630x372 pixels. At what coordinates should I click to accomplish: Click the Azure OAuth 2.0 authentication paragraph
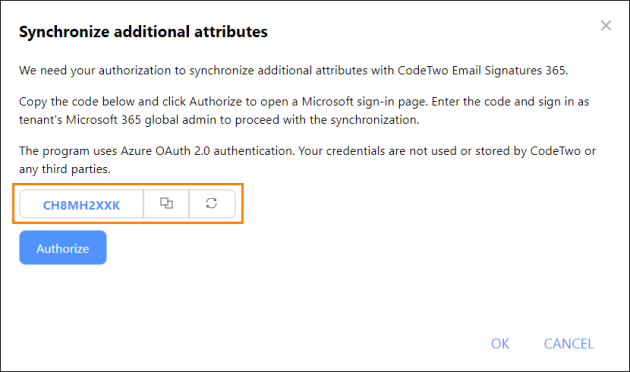point(307,160)
